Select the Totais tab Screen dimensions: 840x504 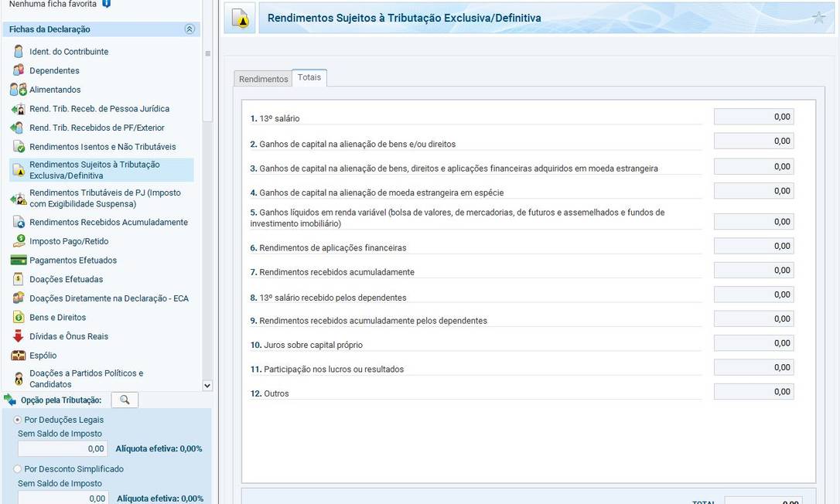click(309, 77)
